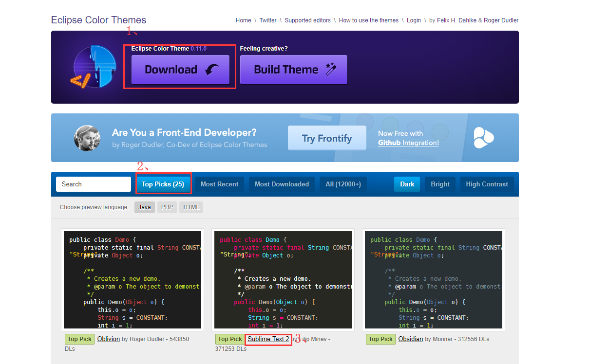Click the Eclipse Color Themes logo icon
Screen dimensions: 608x364
(x=93, y=67)
